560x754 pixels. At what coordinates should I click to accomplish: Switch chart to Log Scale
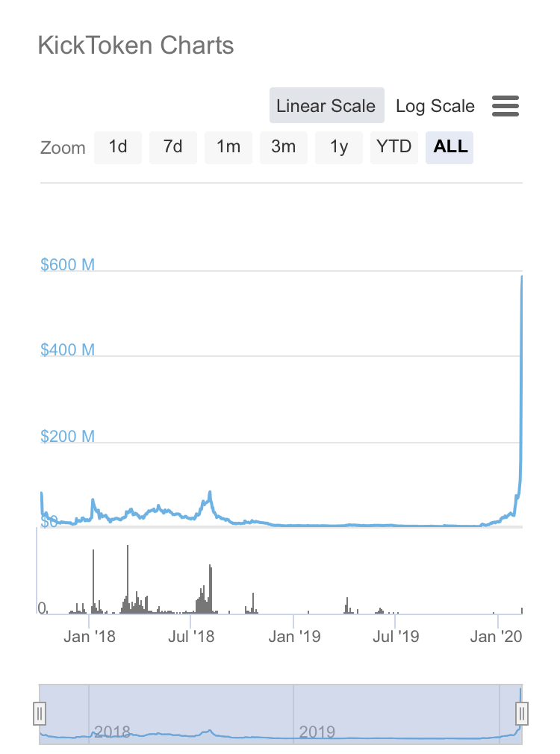click(x=435, y=106)
